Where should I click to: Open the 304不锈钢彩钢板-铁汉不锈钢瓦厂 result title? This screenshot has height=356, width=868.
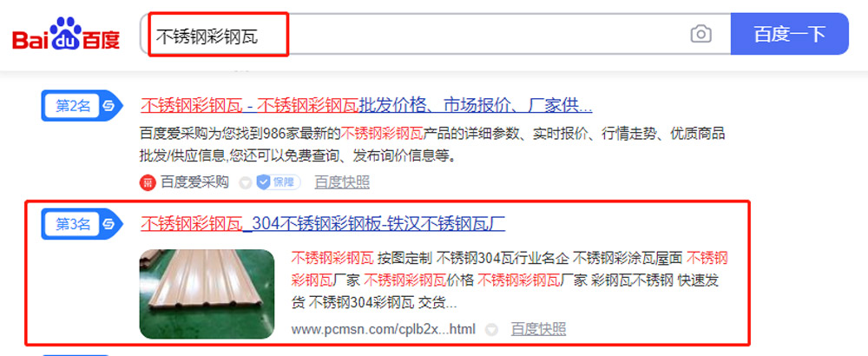(x=322, y=224)
